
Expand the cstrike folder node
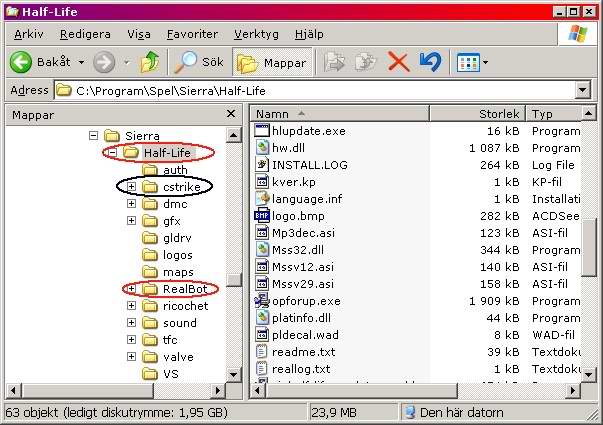pyautogui.click(x=132, y=187)
